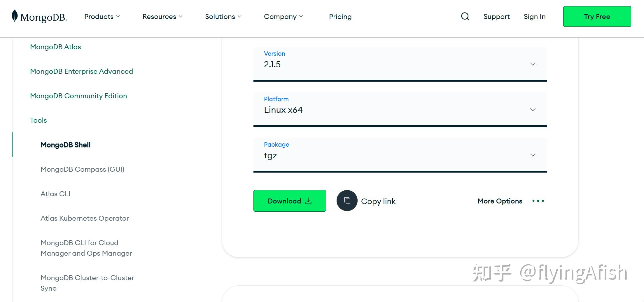Open the Support link
Image resolution: width=644 pixels, height=302 pixels.
496,17
